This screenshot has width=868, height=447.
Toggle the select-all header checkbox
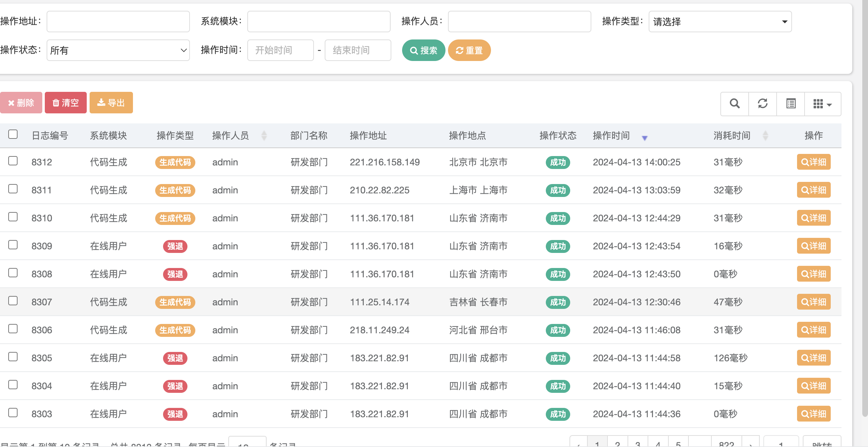(x=13, y=134)
